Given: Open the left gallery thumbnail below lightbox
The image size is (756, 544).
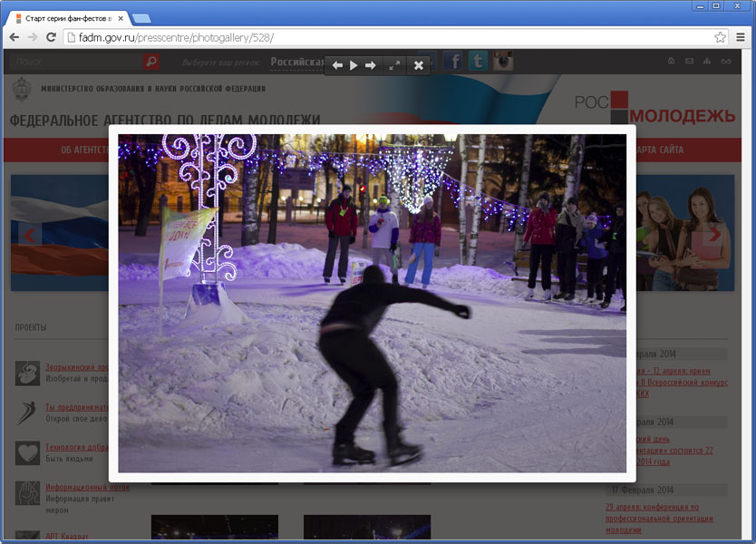Looking at the screenshot, I should [x=215, y=527].
